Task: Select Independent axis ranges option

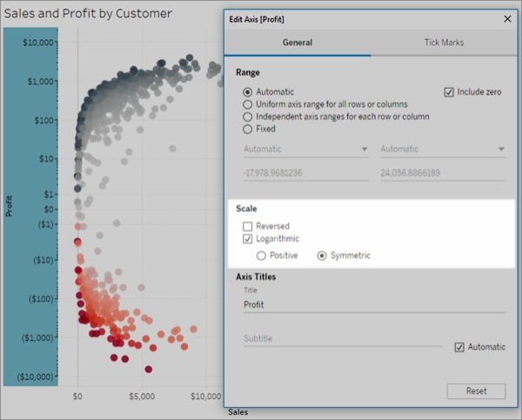Action: point(249,117)
